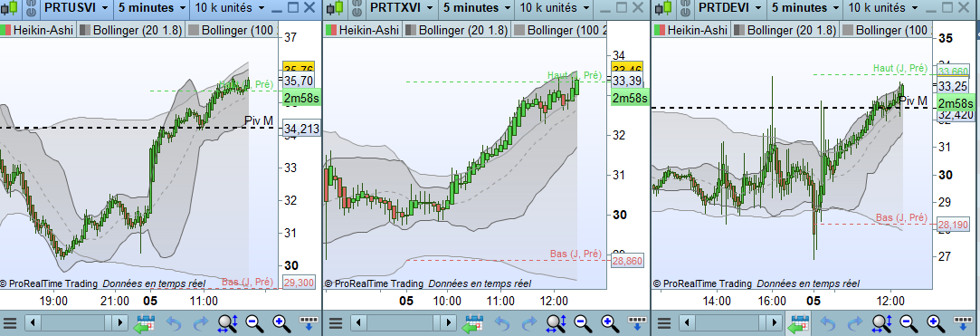
Task: Open the calendar go-to-date icon in the PRTUSVI chart
Action: pos(145,323)
